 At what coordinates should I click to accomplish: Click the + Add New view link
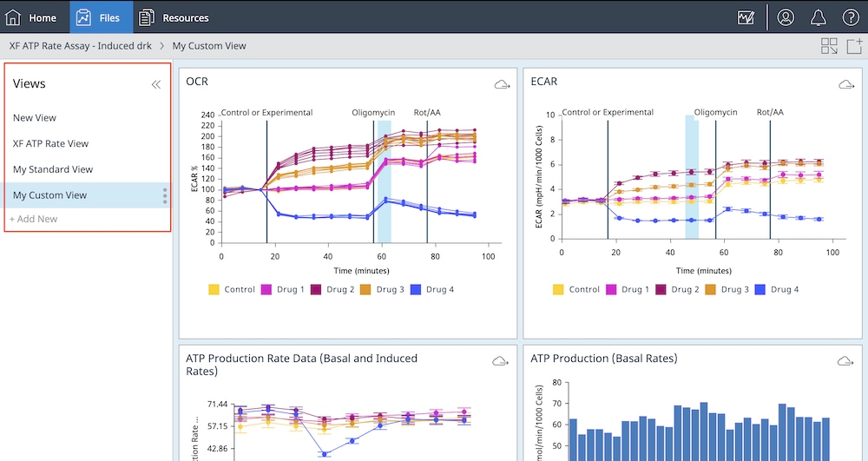pyautogui.click(x=34, y=219)
